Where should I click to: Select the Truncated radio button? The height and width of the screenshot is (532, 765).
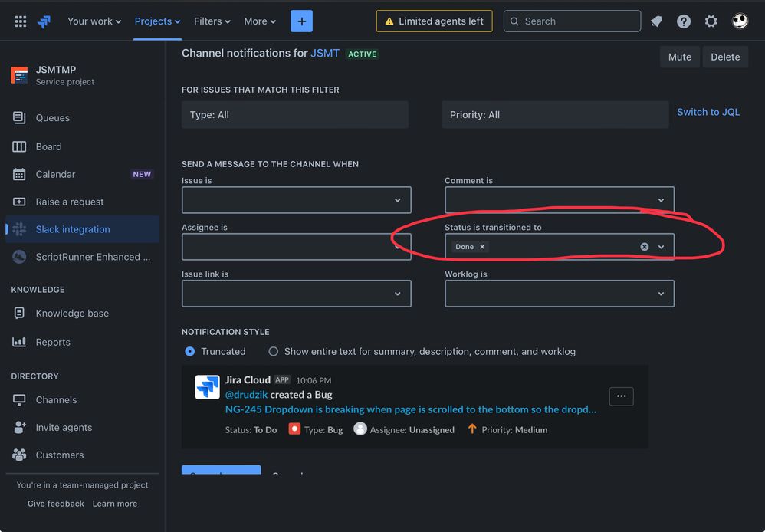click(x=190, y=351)
